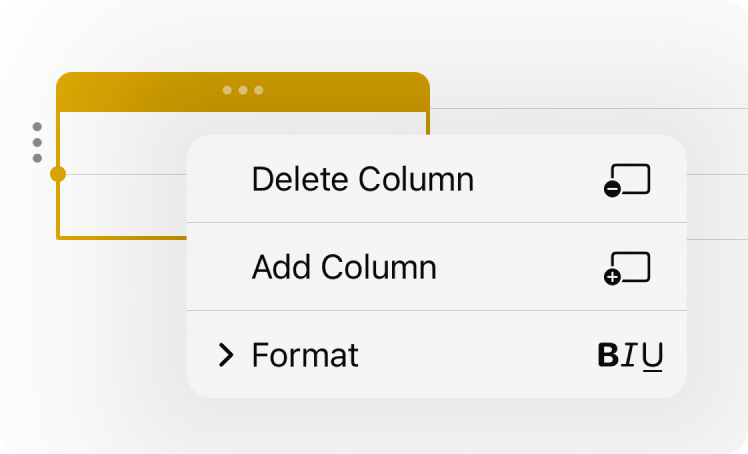Image resolution: width=748 pixels, height=454 pixels.
Task: Tap the three-dot column handle in yellow header
Action: coord(243,90)
